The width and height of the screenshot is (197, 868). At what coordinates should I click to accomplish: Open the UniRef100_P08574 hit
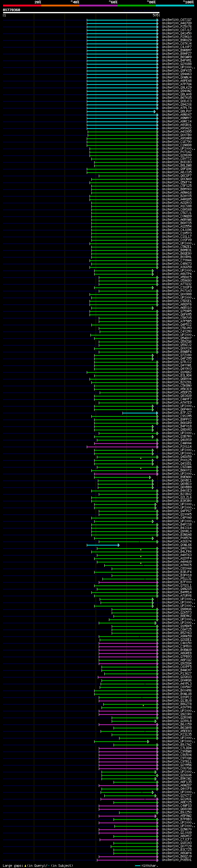176,538
